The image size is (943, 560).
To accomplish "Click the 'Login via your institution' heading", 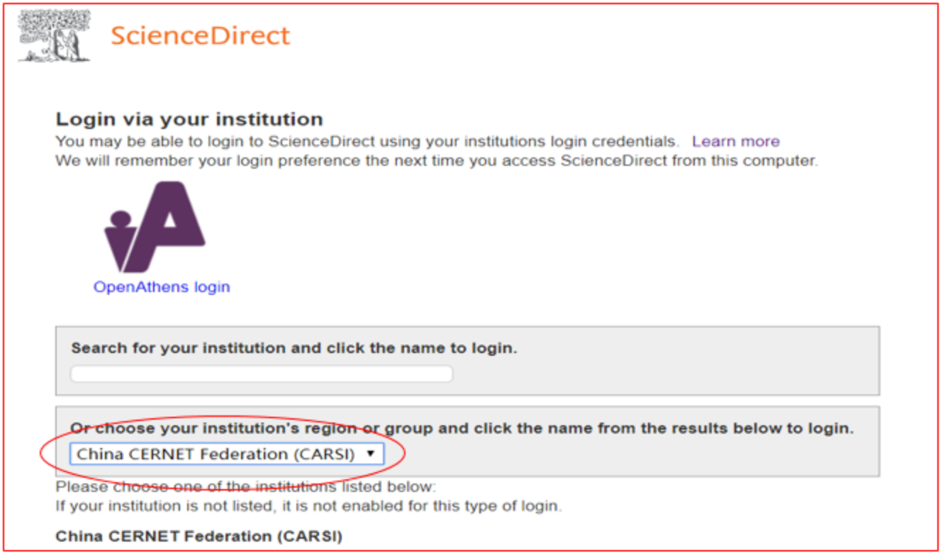I will point(189,118).
